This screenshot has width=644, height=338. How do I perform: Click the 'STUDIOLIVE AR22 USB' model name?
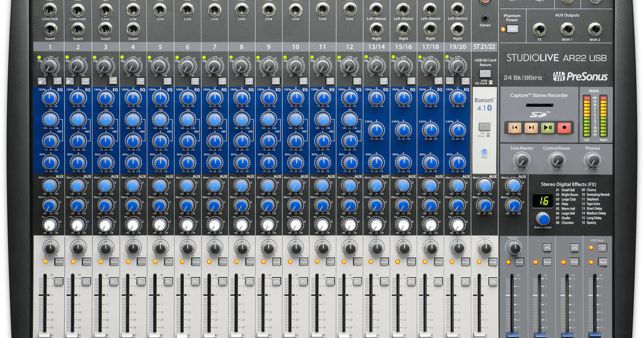(556, 57)
